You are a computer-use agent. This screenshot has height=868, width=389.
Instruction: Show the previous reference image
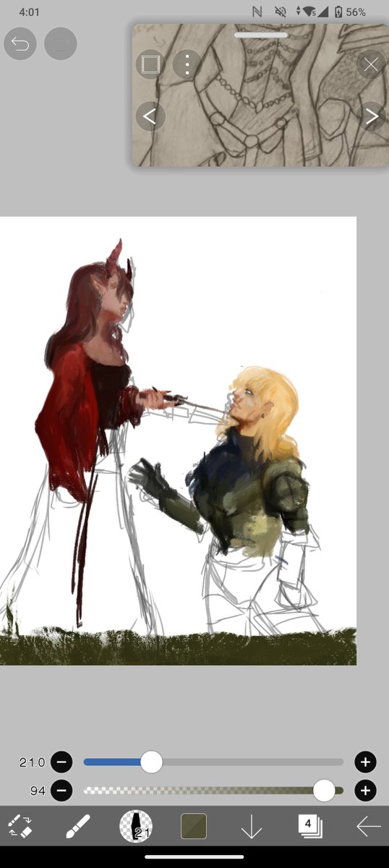(x=150, y=116)
